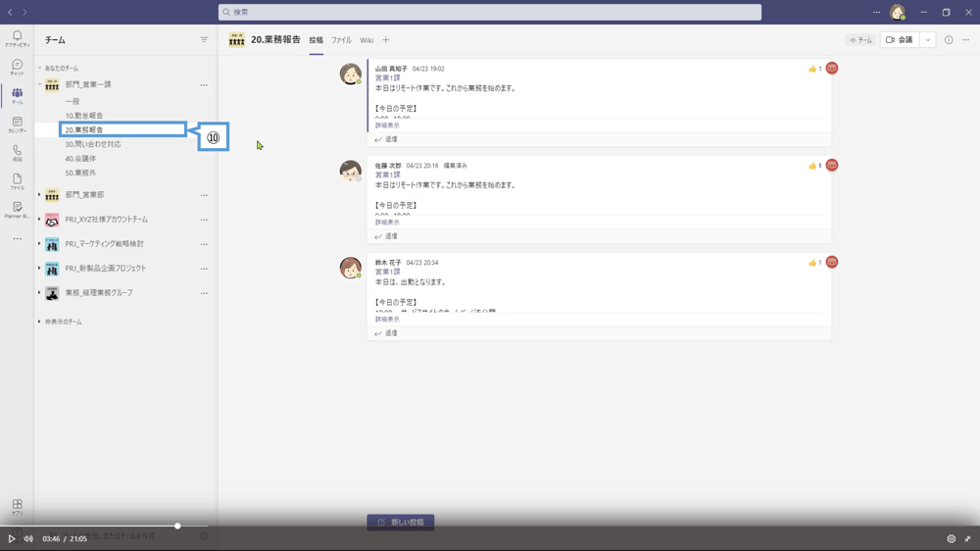Image resolution: width=980 pixels, height=551 pixels.
Task: Click thumbs-up reaction on 山田 真知子 post
Action: (814, 69)
